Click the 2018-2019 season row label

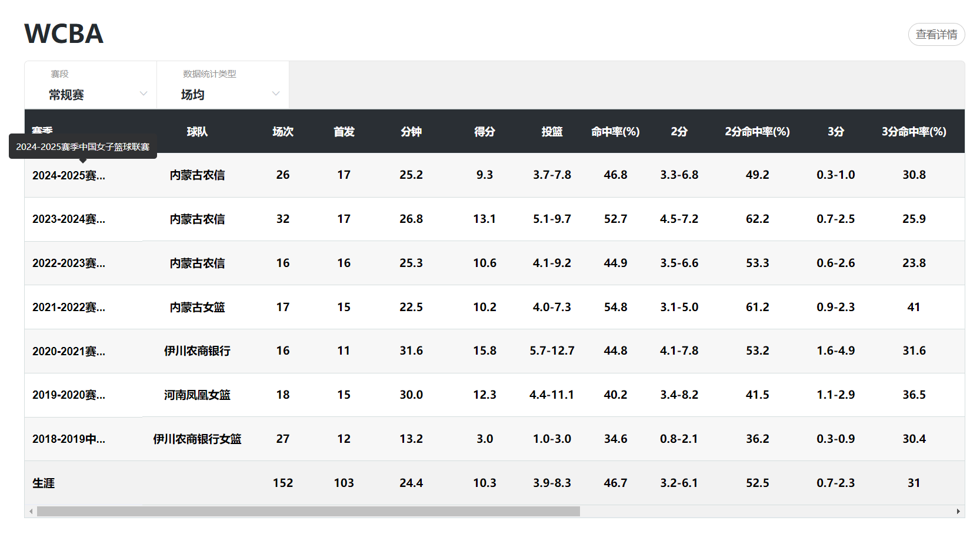tap(69, 439)
